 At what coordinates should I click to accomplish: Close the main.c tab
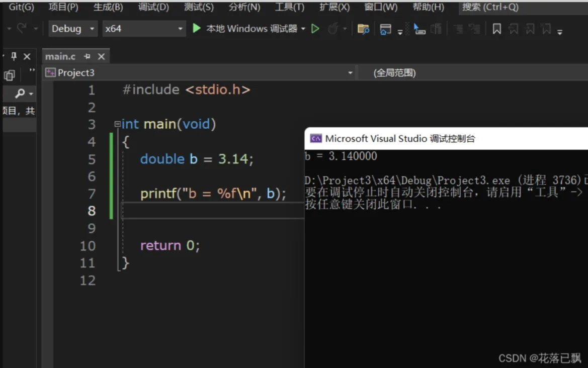click(x=101, y=56)
